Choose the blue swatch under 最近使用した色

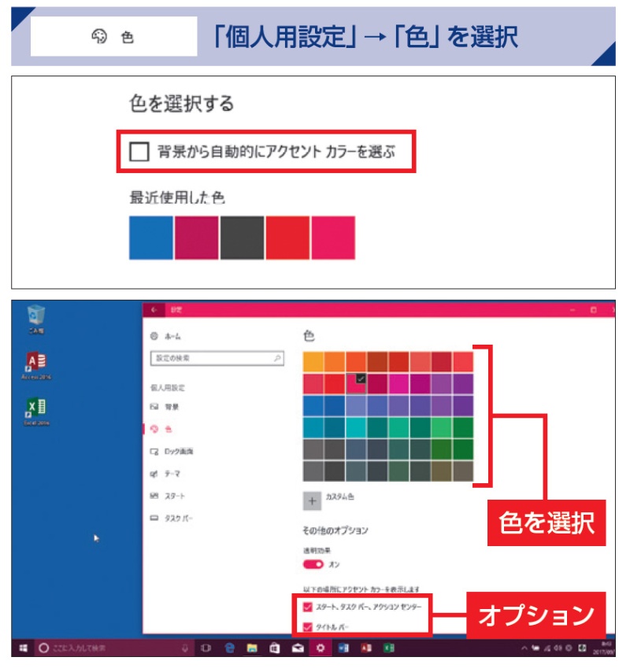pos(151,238)
